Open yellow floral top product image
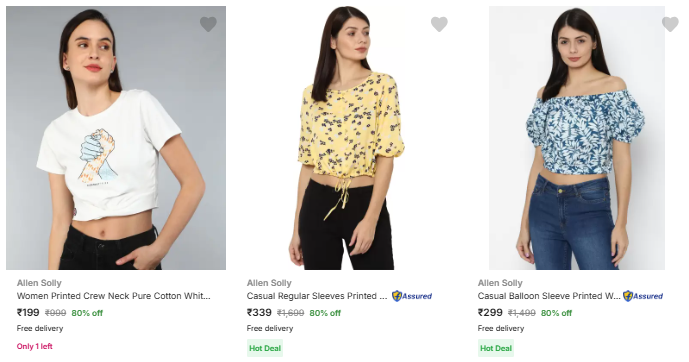This screenshot has width=689, height=362. coord(347,138)
